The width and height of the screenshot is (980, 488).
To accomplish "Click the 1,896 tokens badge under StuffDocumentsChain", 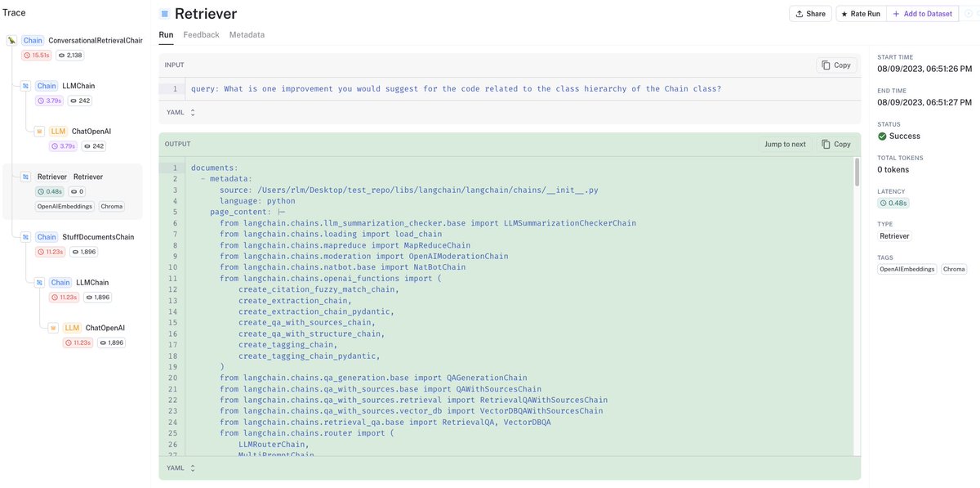I will click(83, 252).
